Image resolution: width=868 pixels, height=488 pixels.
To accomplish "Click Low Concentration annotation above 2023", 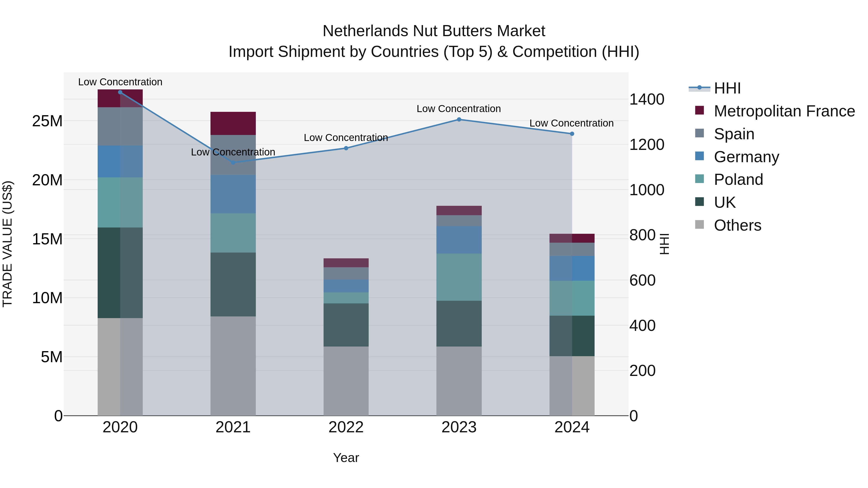I will pyautogui.click(x=459, y=109).
